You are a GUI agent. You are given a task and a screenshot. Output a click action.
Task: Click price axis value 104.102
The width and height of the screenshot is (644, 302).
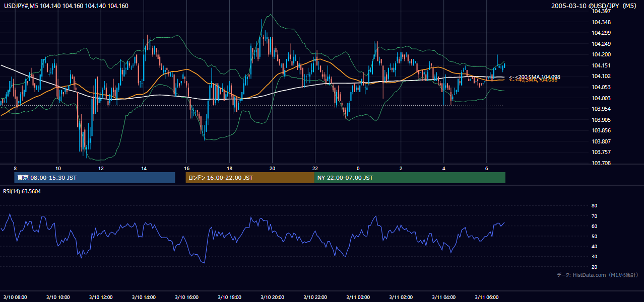[601, 76]
